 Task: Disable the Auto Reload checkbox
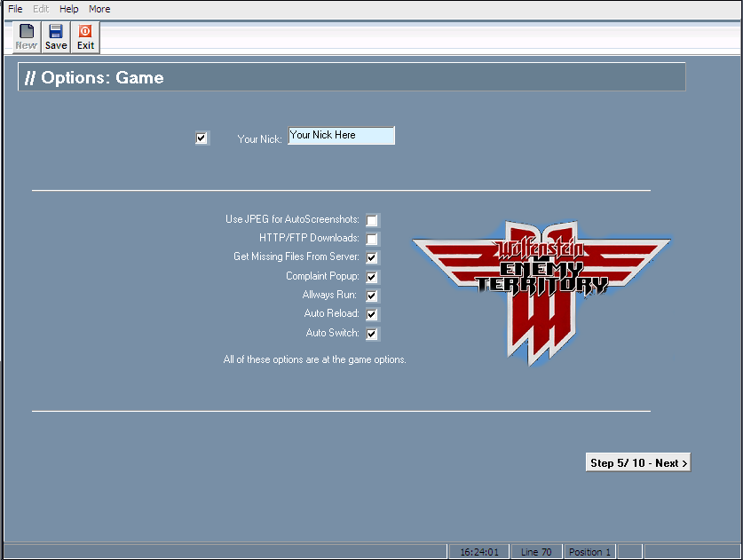coord(372,314)
